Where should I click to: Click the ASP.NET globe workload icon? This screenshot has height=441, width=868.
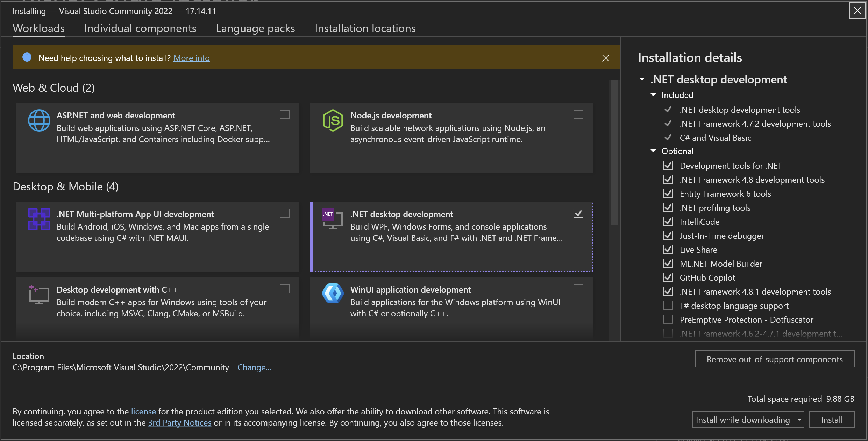39,120
